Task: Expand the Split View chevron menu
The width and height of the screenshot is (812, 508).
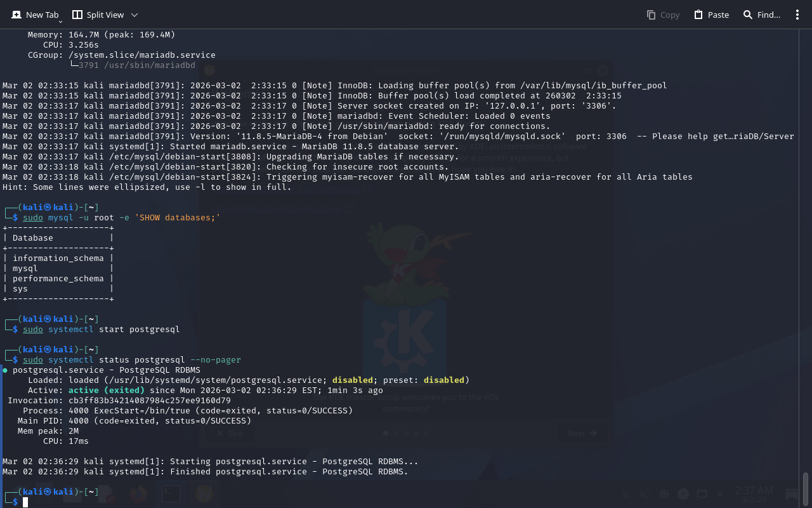Action: (x=134, y=15)
